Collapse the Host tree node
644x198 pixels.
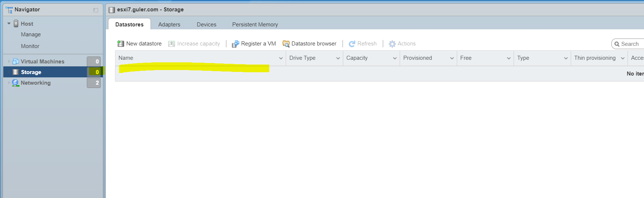point(9,23)
